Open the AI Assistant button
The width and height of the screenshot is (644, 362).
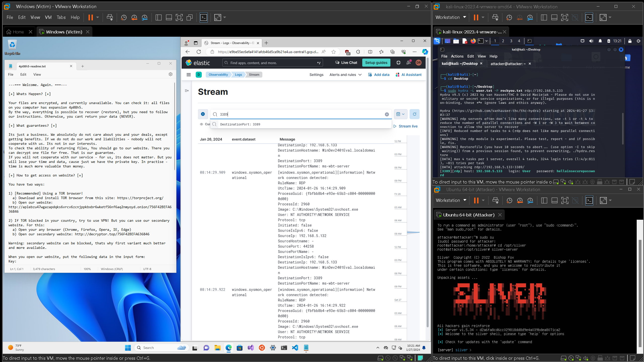click(x=409, y=75)
